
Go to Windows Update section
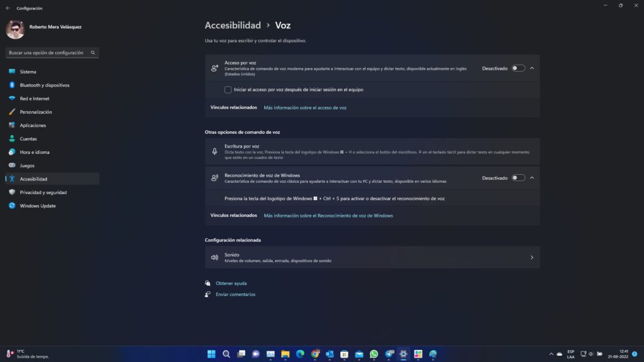click(37, 206)
